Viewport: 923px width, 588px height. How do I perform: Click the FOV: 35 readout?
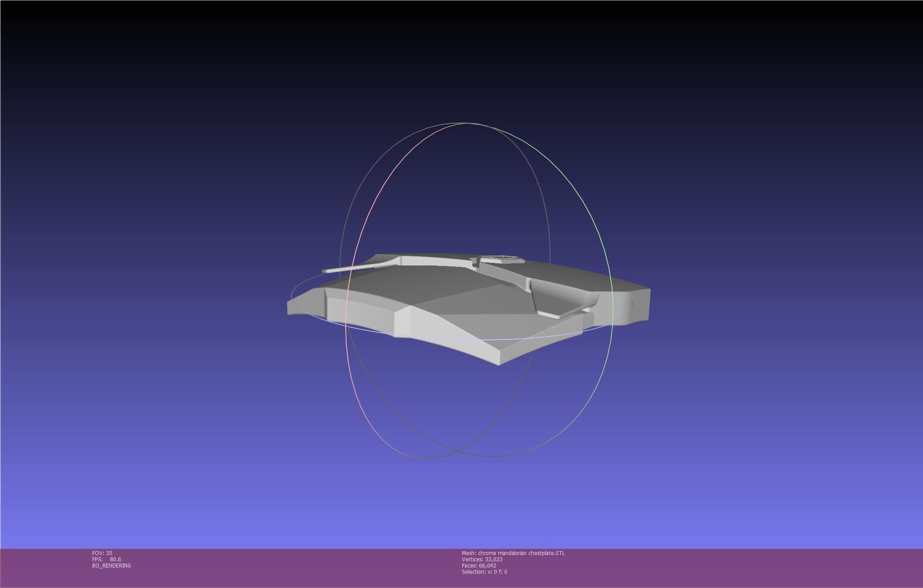[102, 553]
